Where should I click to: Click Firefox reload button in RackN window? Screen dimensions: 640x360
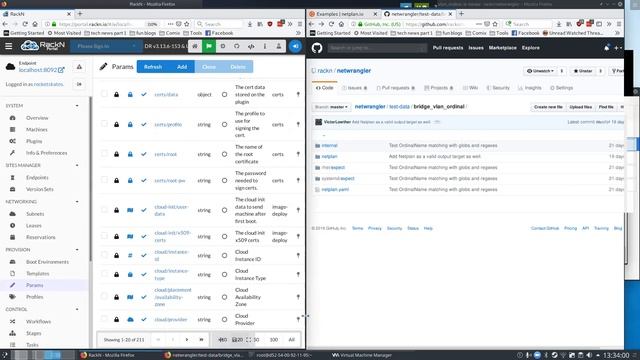coord(25,24)
